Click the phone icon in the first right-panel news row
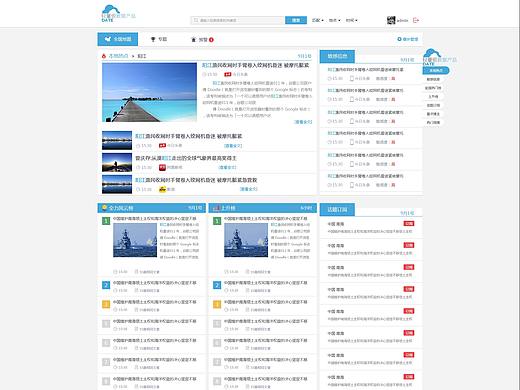Image resolution: width=520 pixels, height=390 pixels. pyautogui.click(x=351, y=79)
